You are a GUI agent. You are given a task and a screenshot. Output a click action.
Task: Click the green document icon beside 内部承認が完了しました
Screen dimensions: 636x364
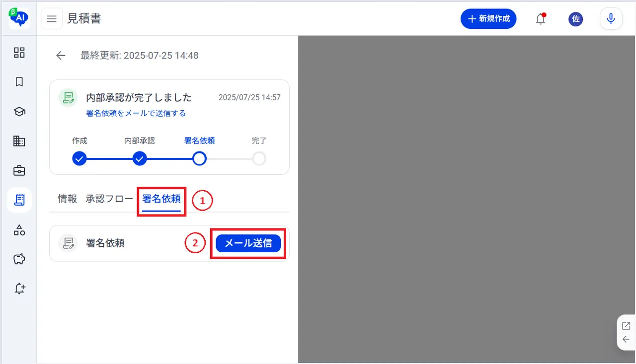(68, 98)
